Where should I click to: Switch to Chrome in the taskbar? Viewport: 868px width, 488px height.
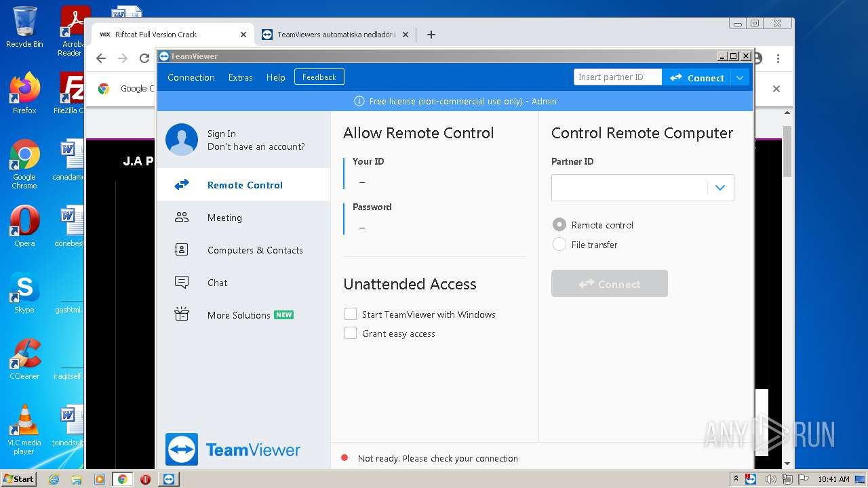coord(123,479)
